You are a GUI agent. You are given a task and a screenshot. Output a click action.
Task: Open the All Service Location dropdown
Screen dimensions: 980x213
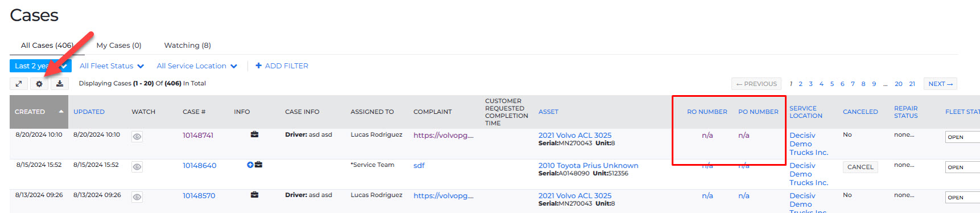point(197,66)
